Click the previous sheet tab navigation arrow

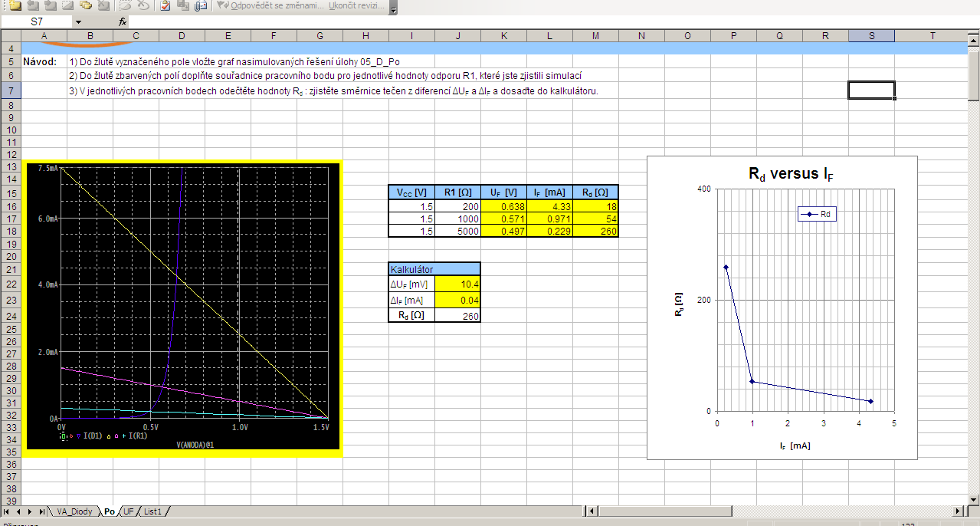click(18, 511)
